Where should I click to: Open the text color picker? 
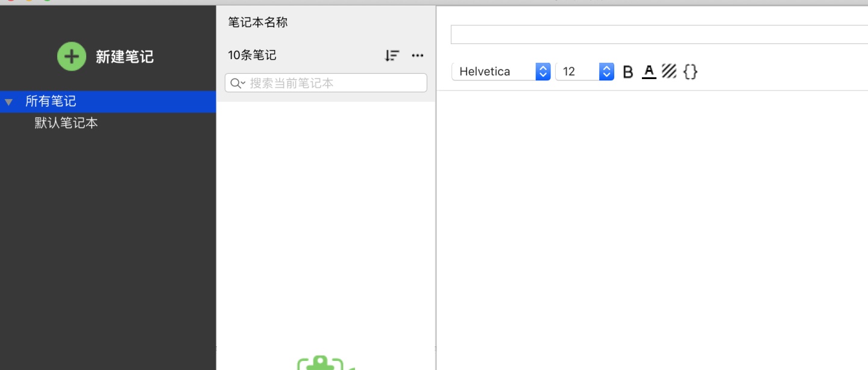(x=649, y=72)
